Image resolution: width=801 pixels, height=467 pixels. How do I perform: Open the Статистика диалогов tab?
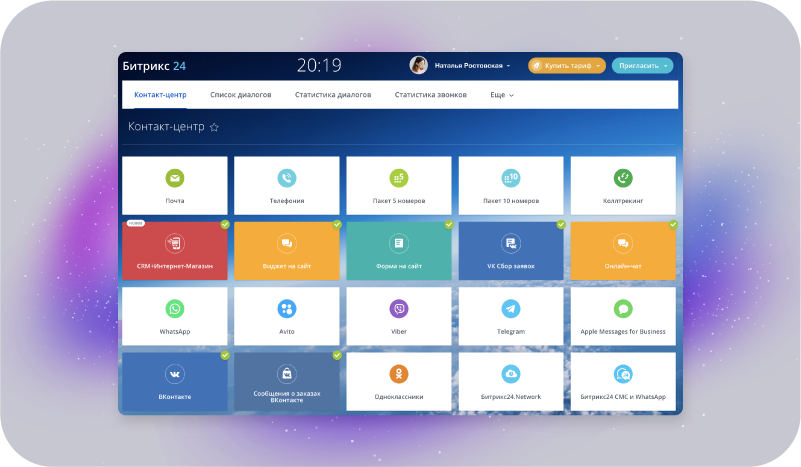coord(333,95)
